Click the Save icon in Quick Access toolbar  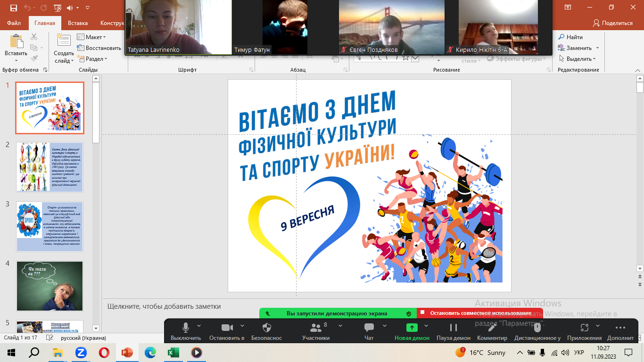pos(13,8)
